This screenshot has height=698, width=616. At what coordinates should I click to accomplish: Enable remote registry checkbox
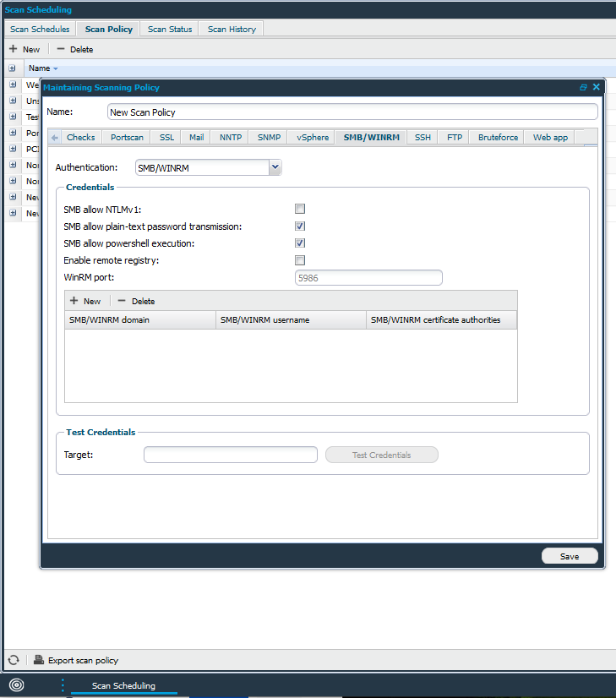[300, 260]
